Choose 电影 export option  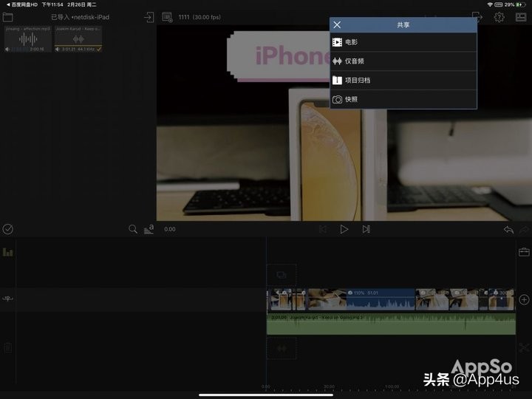[403, 42]
